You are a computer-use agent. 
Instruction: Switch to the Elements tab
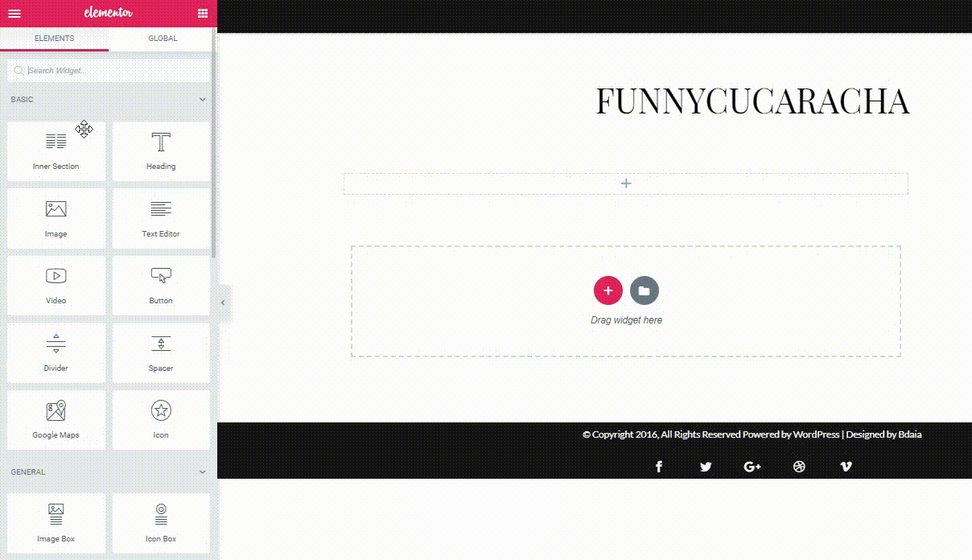click(54, 39)
